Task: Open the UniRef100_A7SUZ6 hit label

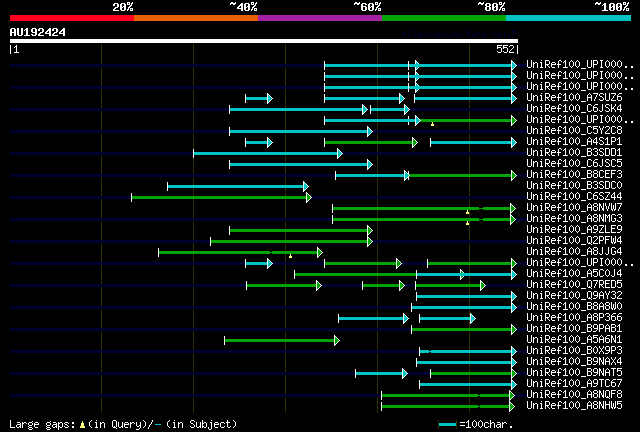Action: 574,97
